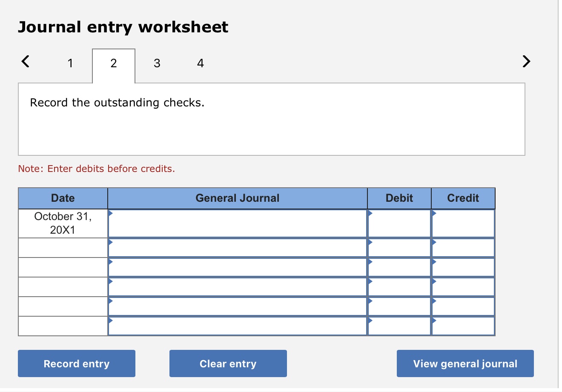
Task: Open the first row General Journal account dropdown
Action: coord(237,223)
